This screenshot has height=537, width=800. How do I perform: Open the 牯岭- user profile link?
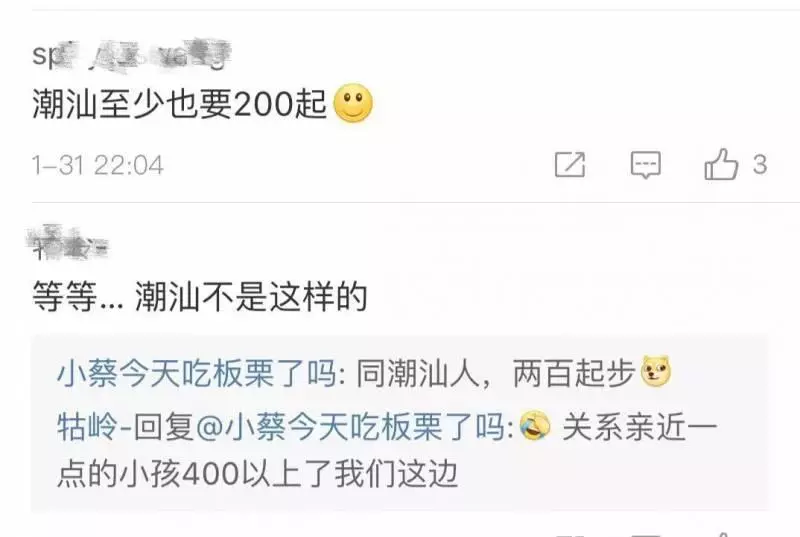[95, 426]
